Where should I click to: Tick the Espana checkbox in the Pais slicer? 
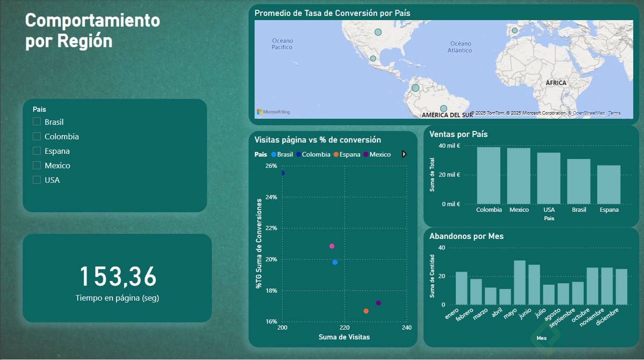(x=37, y=151)
